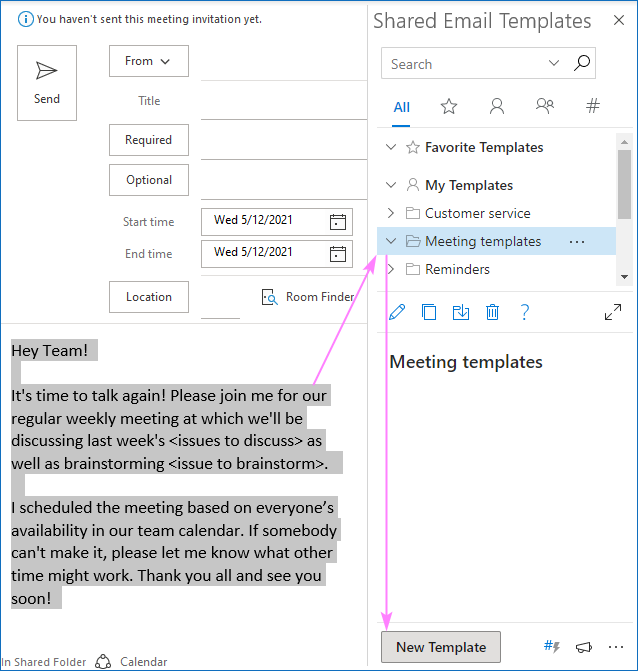Switch to the team templates tab
638x671 pixels.
coord(545,106)
